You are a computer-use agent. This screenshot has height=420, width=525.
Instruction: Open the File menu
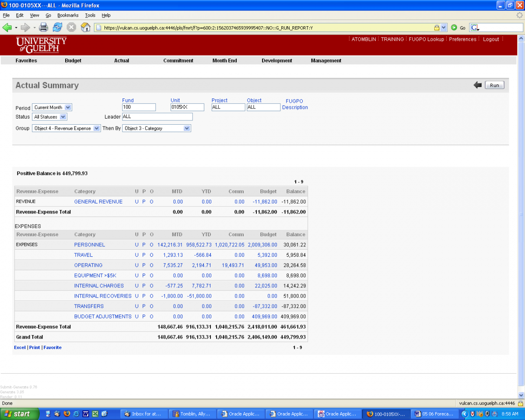(6, 15)
